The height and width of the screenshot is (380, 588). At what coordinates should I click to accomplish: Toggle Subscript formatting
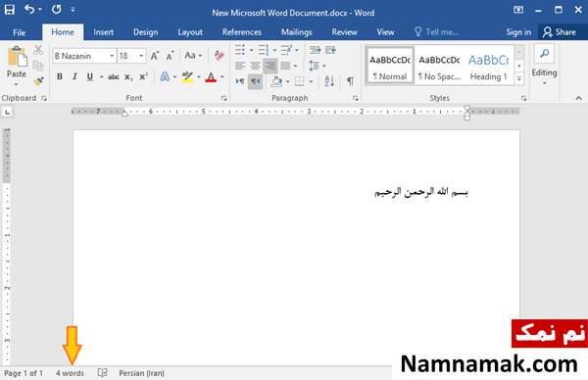pyautogui.click(x=128, y=77)
